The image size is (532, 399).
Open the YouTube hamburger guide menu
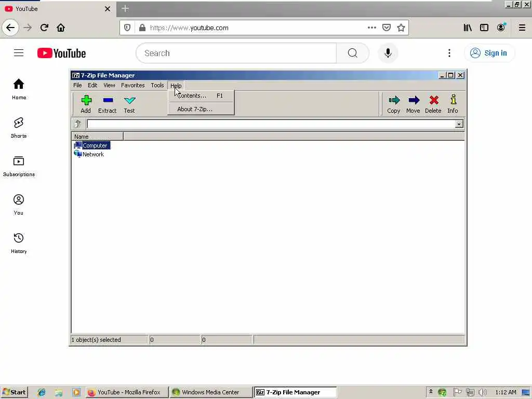(x=19, y=53)
